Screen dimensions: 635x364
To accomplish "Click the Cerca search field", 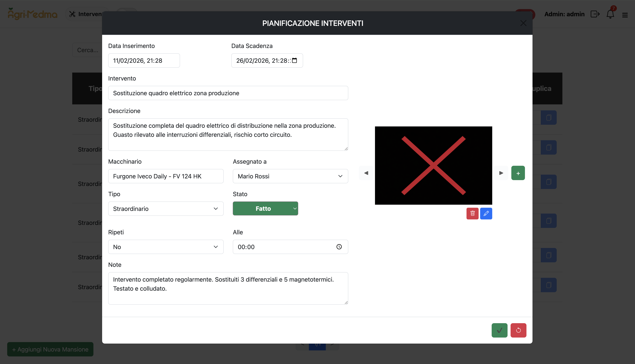I will click(x=87, y=50).
